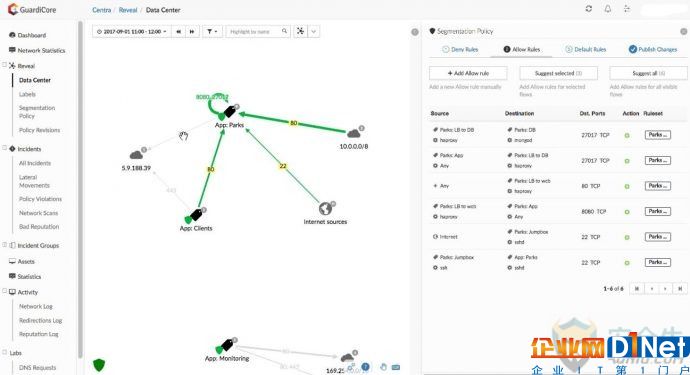The width and height of the screenshot is (690, 375).
Task: Select the App: Parks node icon
Action: click(x=228, y=112)
